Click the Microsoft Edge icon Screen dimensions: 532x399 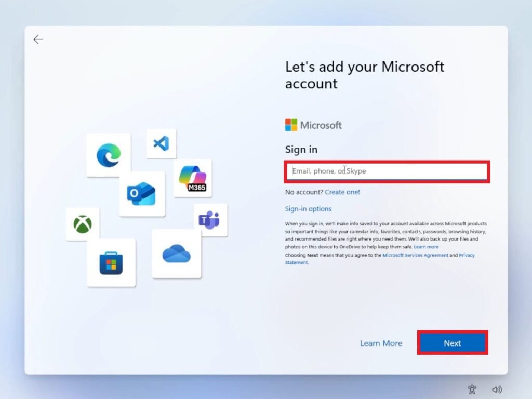click(x=109, y=155)
